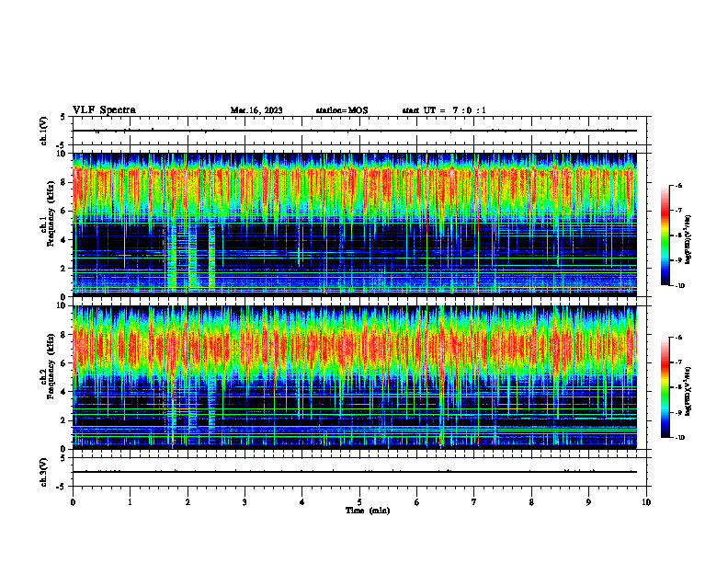Select the date label 'Mar.16, 2023'
The height and width of the screenshot is (563, 728).
(x=256, y=110)
